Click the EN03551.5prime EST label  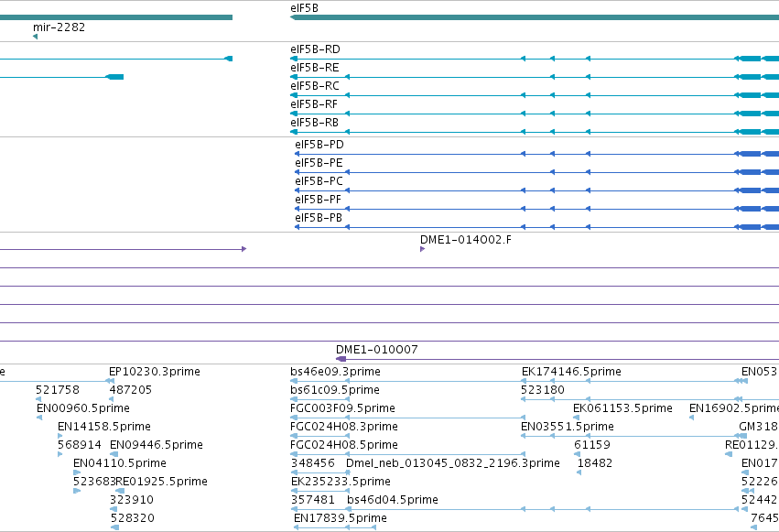point(568,427)
